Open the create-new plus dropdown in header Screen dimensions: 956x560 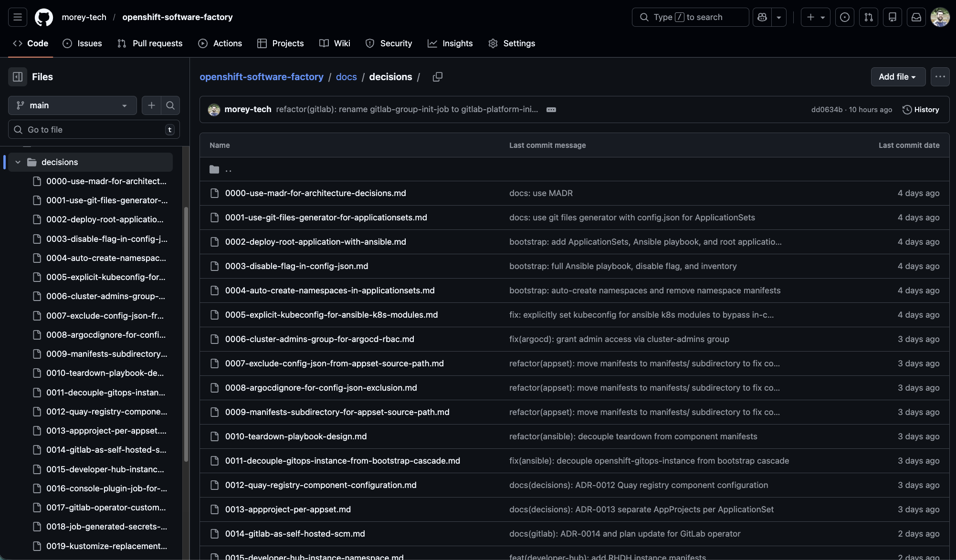(x=815, y=17)
